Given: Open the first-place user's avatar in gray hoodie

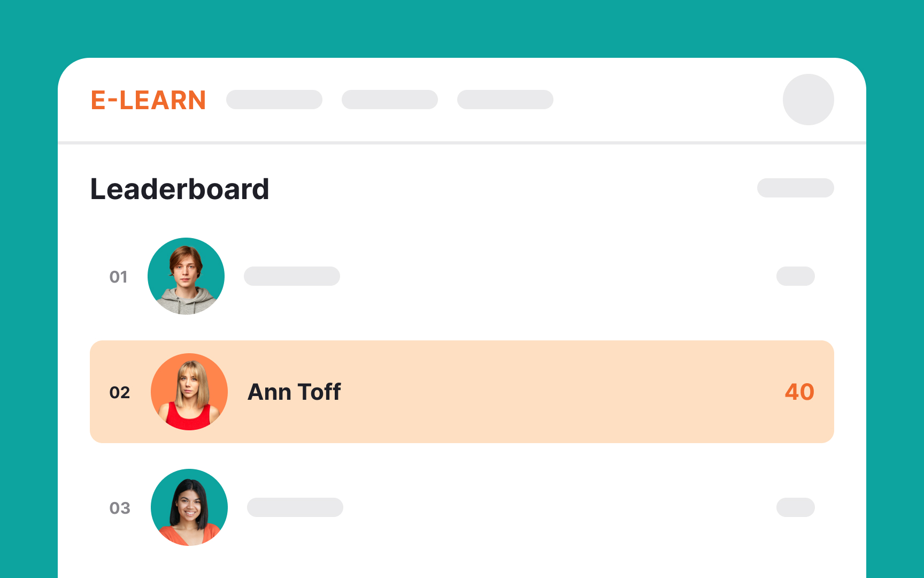Looking at the screenshot, I should coord(186,276).
